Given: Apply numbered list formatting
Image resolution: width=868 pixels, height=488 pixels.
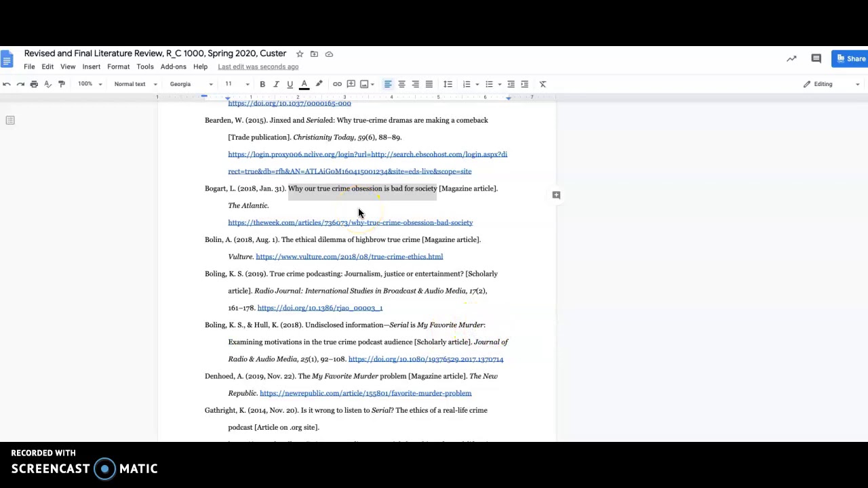Looking at the screenshot, I should [x=467, y=84].
